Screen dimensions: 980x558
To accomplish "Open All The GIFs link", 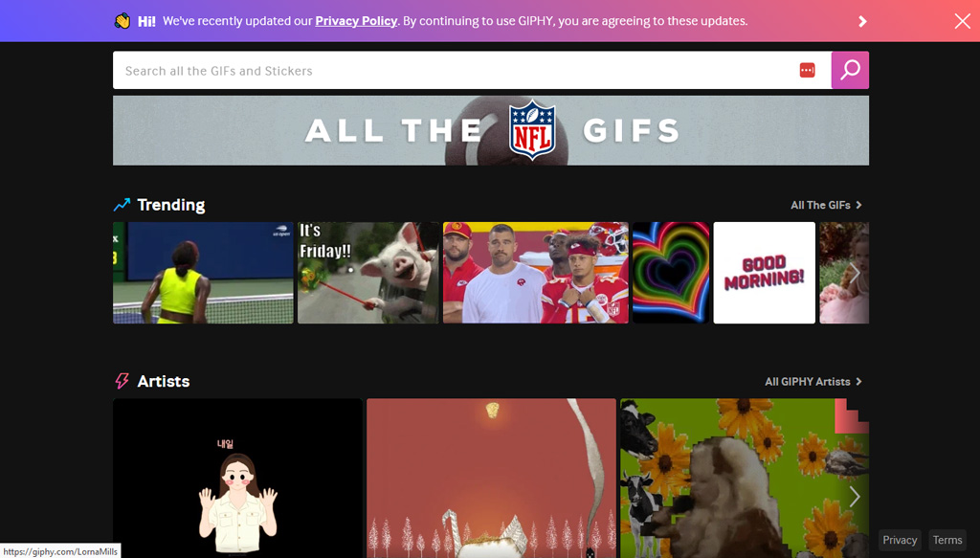I will (x=826, y=205).
